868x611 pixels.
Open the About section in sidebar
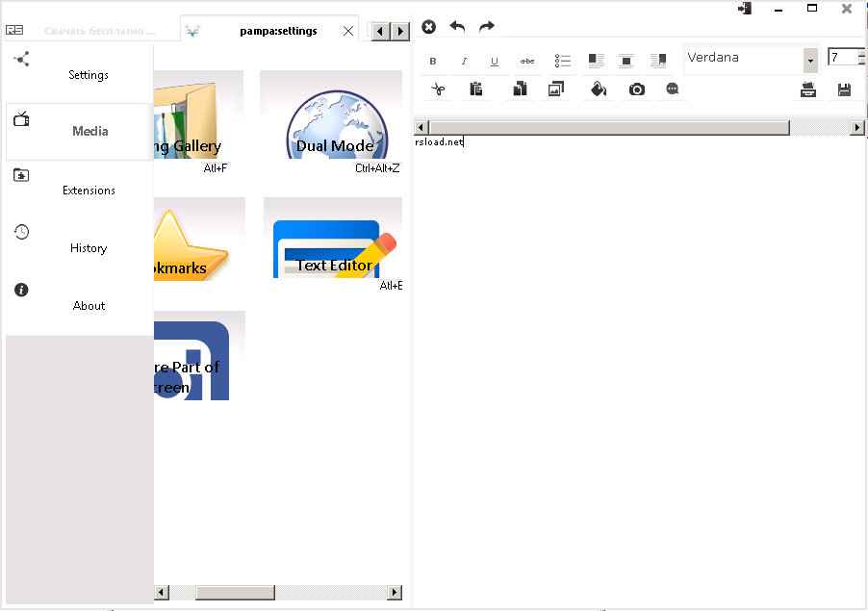pyautogui.click(x=80, y=306)
